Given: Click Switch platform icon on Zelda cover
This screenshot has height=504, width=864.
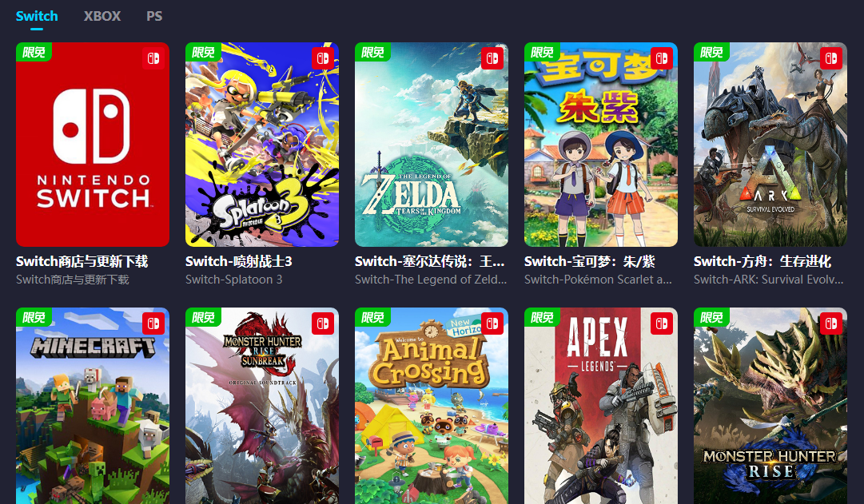Looking at the screenshot, I should (492, 58).
